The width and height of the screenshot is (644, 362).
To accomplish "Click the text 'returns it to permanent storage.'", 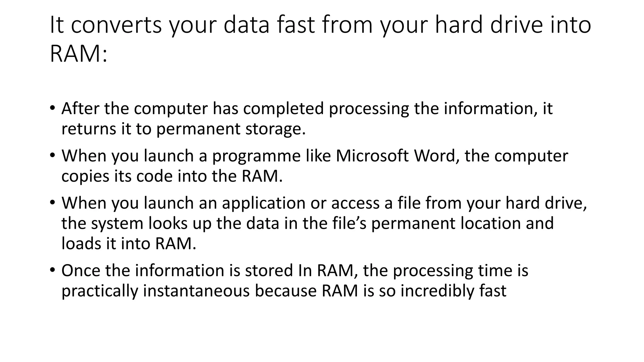I will coord(184,129).
